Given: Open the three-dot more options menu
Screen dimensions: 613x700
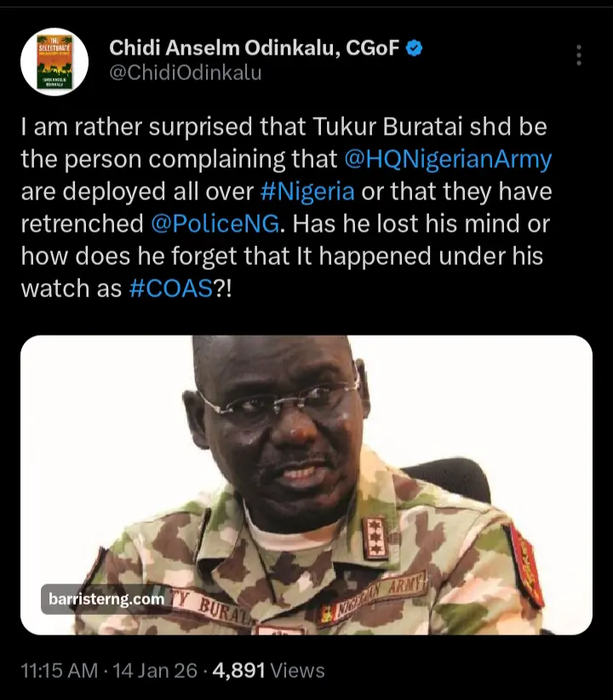Looking at the screenshot, I should click(x=579, y=56).
